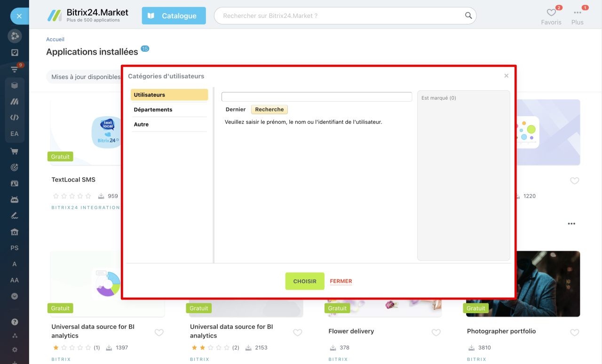Open the feed icon with the 9 badge
The height and width of the screenshot is (364, 602).
coord(15,69)
